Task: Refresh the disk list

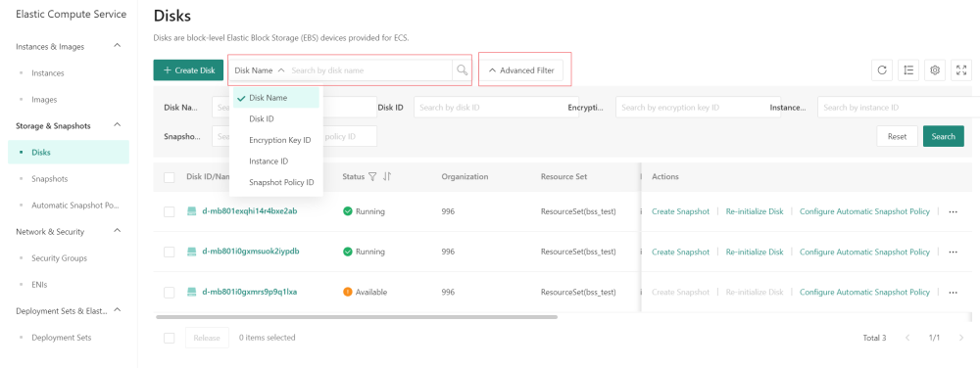Action: [x=882, y=70]
